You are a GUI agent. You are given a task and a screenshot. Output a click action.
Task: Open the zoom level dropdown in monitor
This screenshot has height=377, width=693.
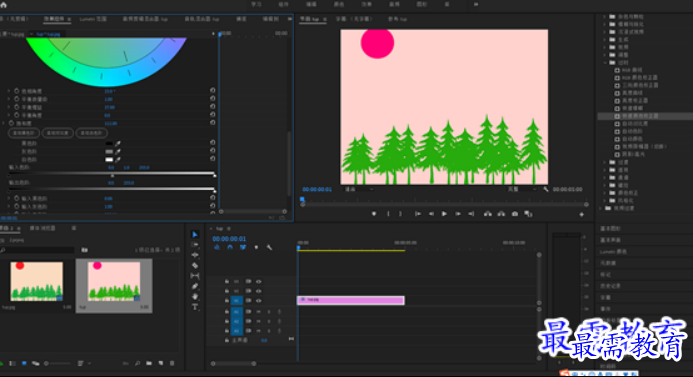point(359,189)
